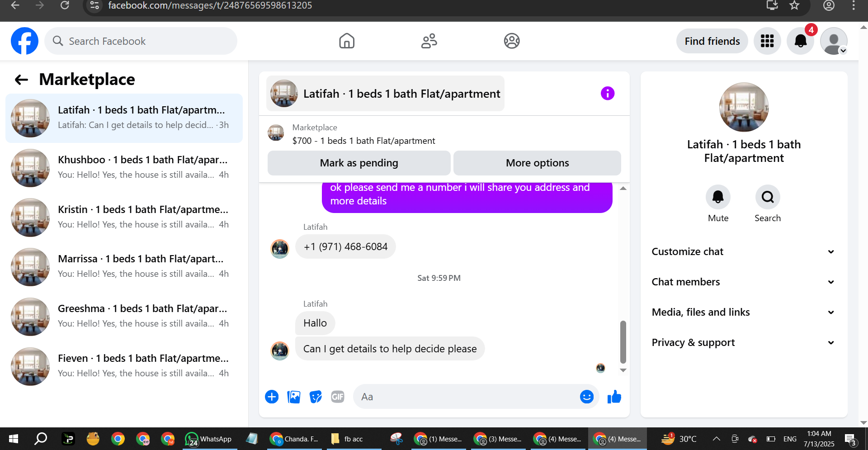Click the browser address bar URL
868x450 pixels.
click(x=210, y=5)
